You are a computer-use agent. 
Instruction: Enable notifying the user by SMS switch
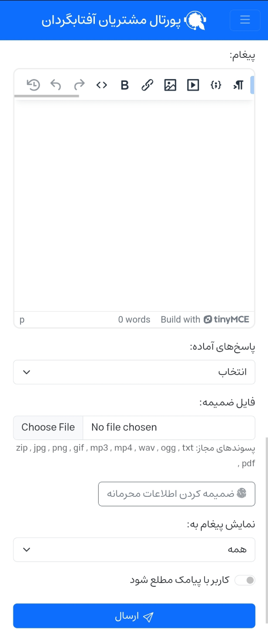(245, 580)
